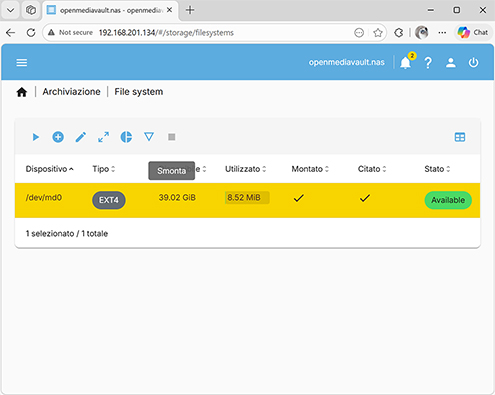Go back with the browser back arrow
495x395 pixels.
coord(11,33)
